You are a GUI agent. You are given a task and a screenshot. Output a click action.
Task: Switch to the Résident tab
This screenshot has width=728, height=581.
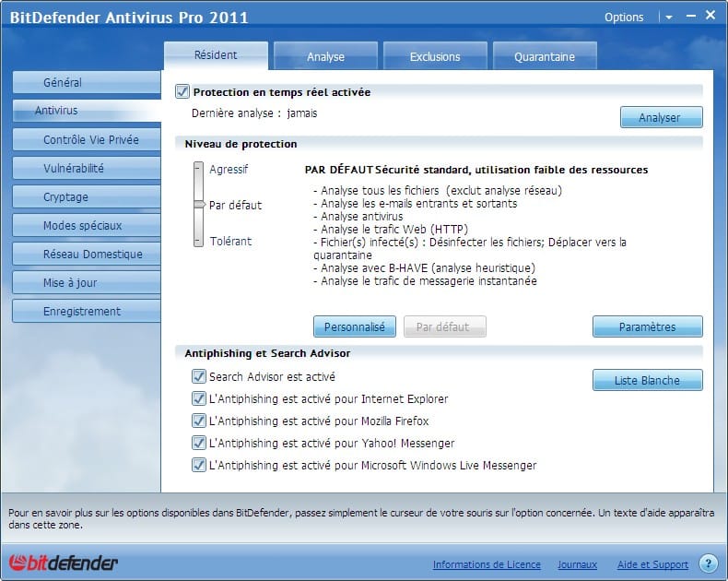[x=216, y=55]
